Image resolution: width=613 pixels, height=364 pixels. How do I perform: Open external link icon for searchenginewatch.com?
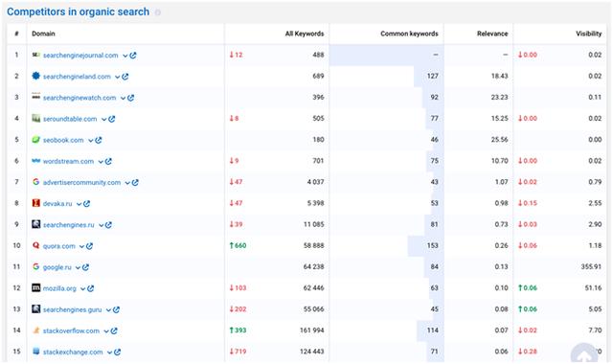coord(130,98)
